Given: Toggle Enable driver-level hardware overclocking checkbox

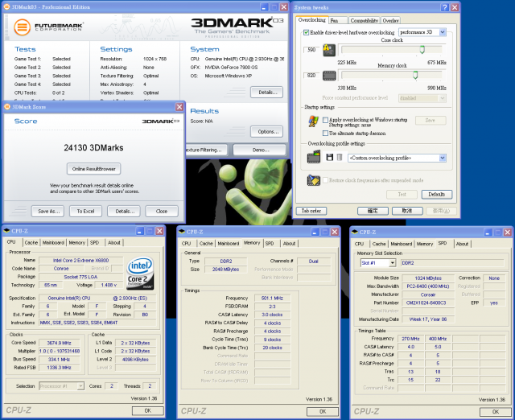Looking at the screenshot, I should (x=306, y=32).
